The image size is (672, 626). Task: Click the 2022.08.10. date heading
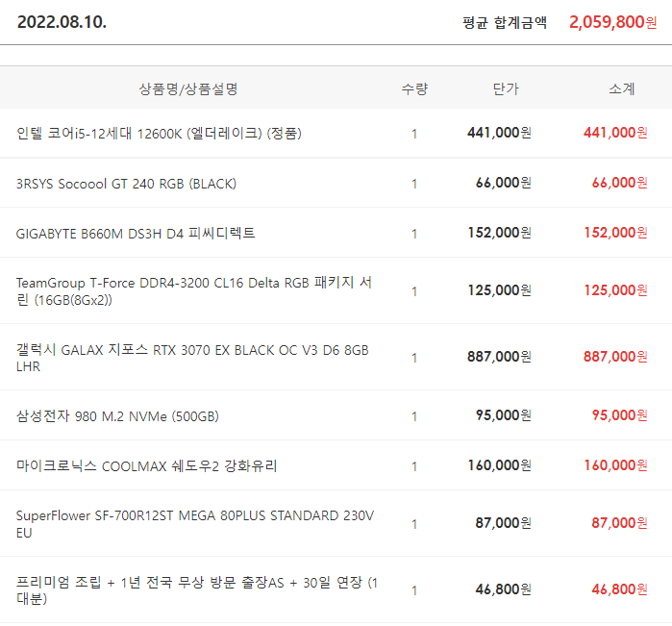click(x=62, y=21)
